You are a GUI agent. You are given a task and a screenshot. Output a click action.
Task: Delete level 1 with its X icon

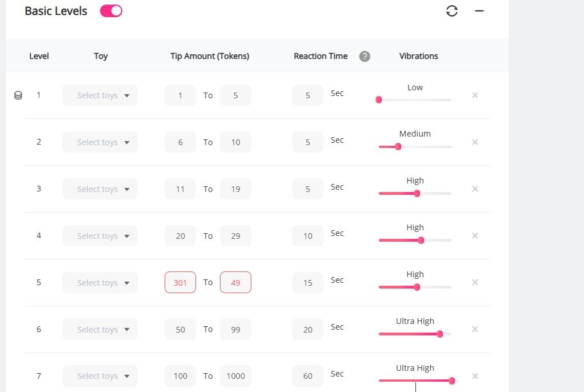point(475,95)
